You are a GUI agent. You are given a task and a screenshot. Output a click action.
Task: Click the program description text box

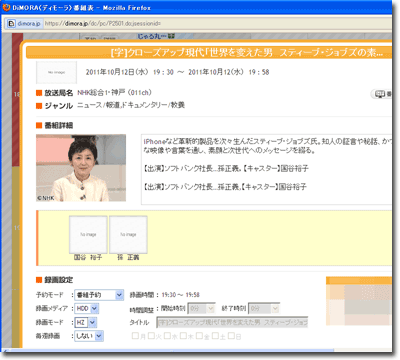tap(267, 169)
